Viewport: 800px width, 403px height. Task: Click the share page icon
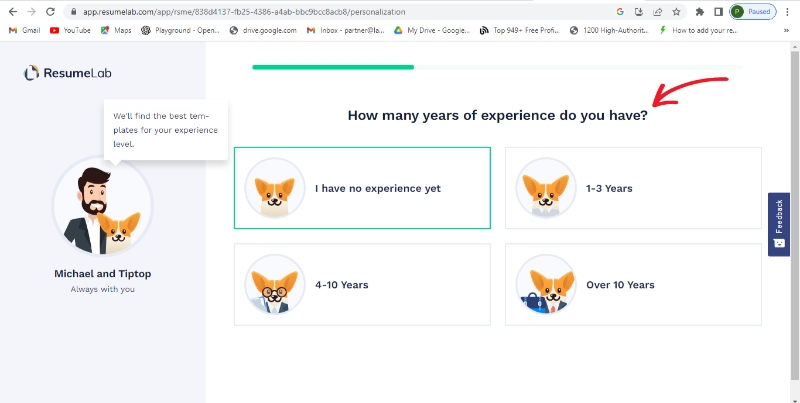pyautogui.click(x=657, y=12)
